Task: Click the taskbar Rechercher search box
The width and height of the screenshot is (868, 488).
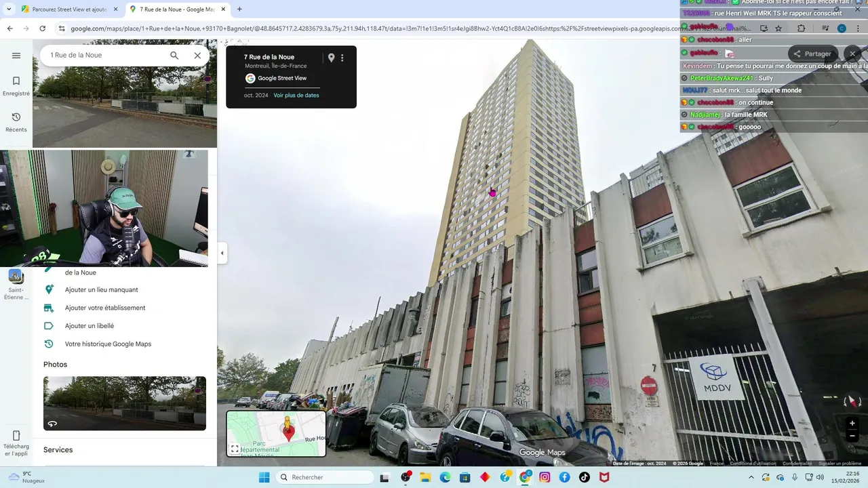Action: coord(325,477)
